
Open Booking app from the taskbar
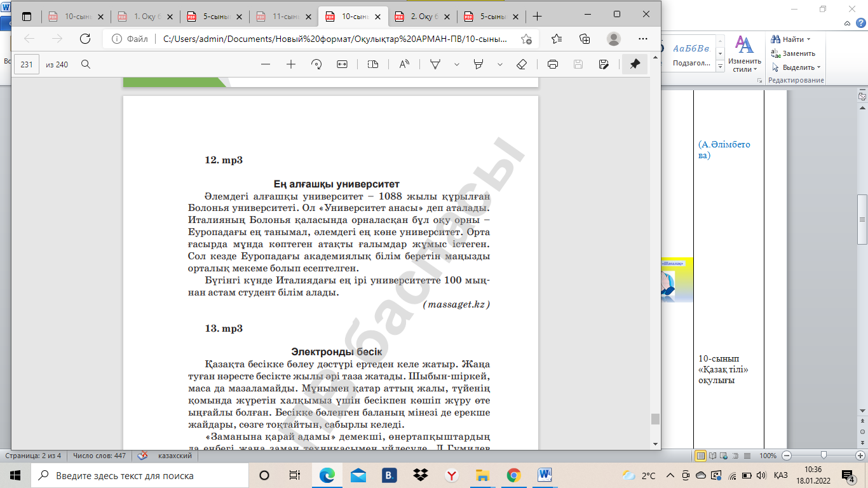(389, 475)
